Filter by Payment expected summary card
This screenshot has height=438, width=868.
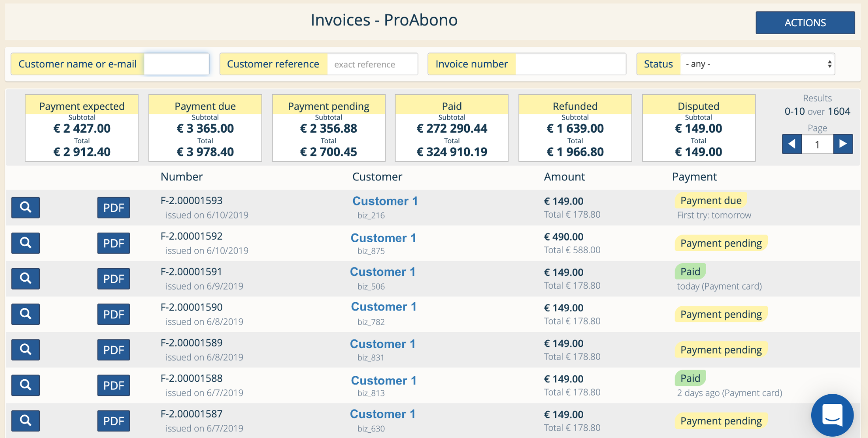pos(82,128)
